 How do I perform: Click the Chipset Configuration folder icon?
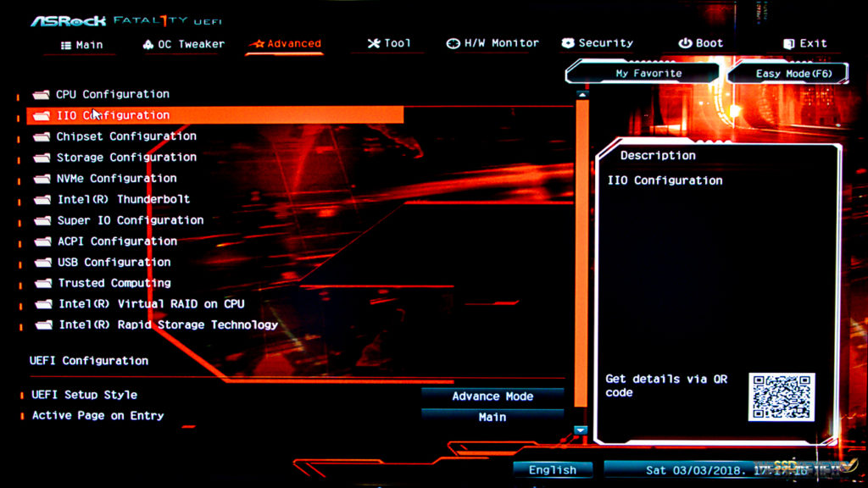42,136
